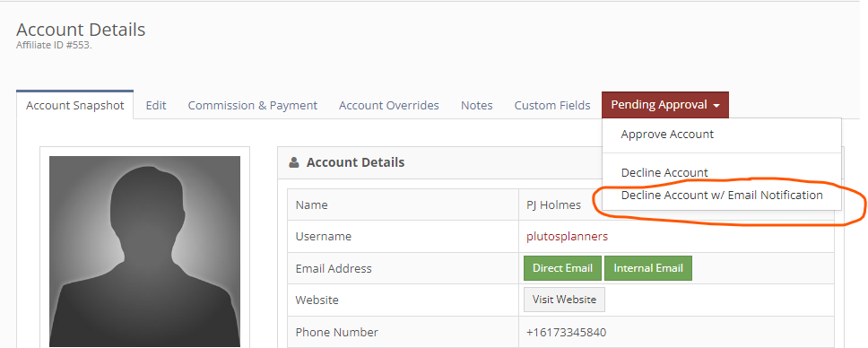Image resolution: width=868 pixels, height=348 pixels.
Task: View the Notes tab
Action: click(x=477, y=105)
